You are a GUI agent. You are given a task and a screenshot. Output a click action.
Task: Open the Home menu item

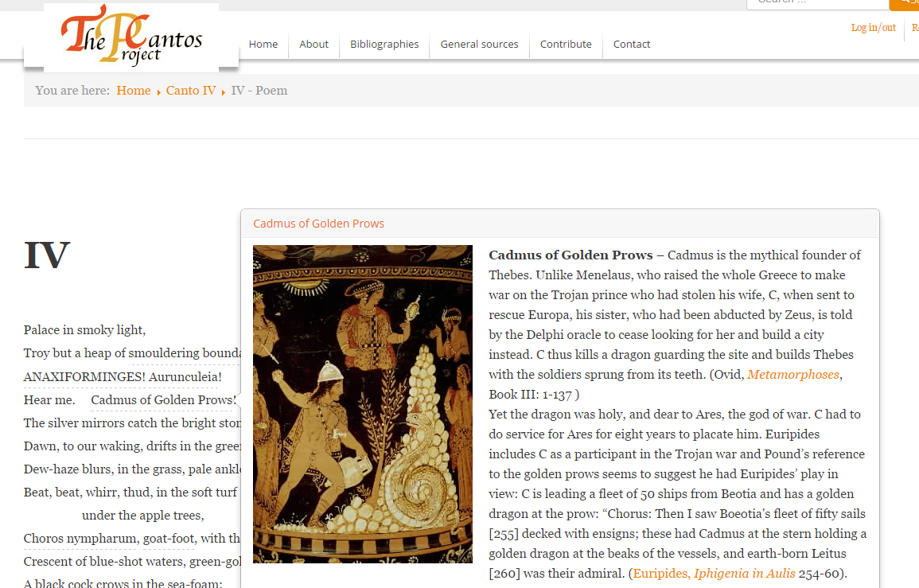point(263,44)
